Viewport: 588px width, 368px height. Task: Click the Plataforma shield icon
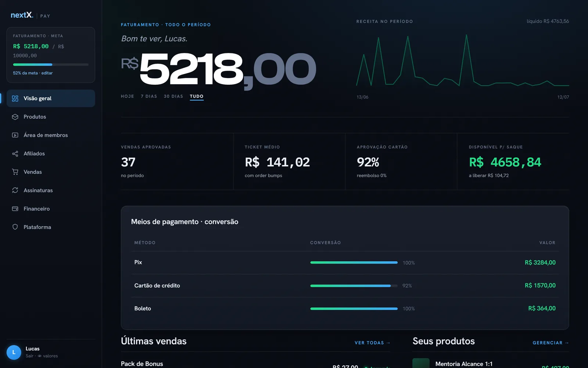pos(15,227)
